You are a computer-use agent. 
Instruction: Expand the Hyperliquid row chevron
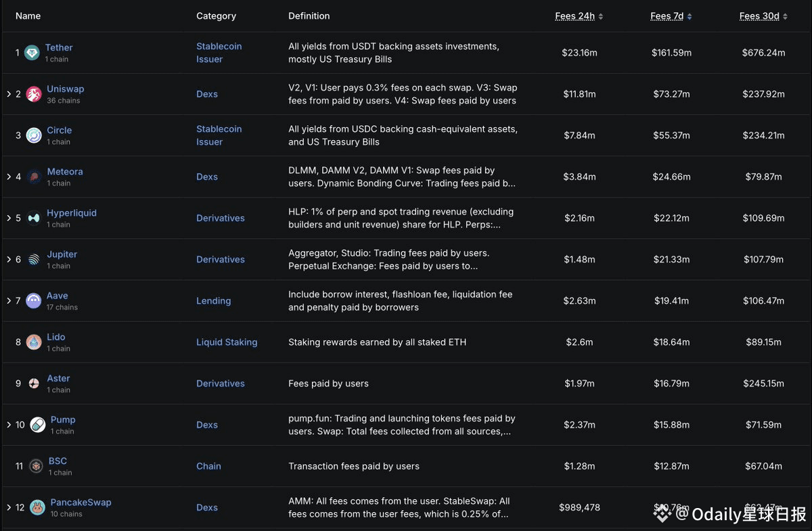(9, 218)
